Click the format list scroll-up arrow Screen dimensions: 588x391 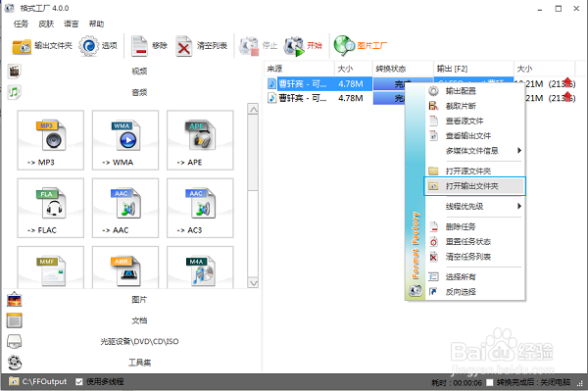pyautogui.click(x=254, y=109)
